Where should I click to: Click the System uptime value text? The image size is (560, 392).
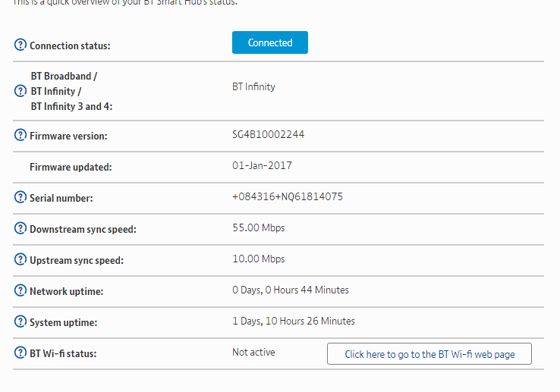coord(294,321)
